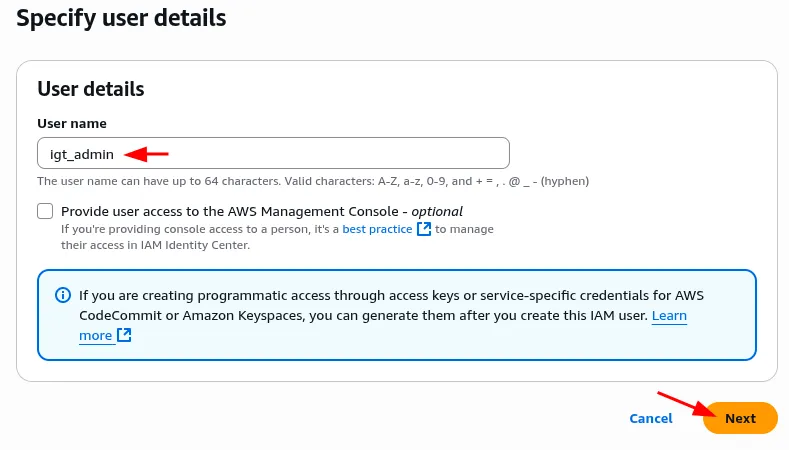Click the italic "optional" word
This screenshot has height=450, width=789.
(437, 211)
